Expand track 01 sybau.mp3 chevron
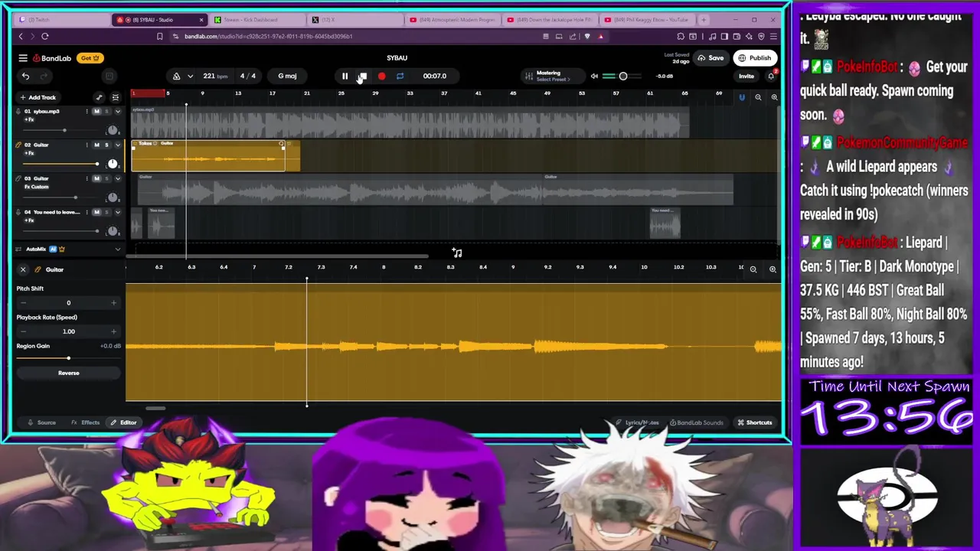The width and height of the screenshot is (980, 551). (x=117, y=112)
